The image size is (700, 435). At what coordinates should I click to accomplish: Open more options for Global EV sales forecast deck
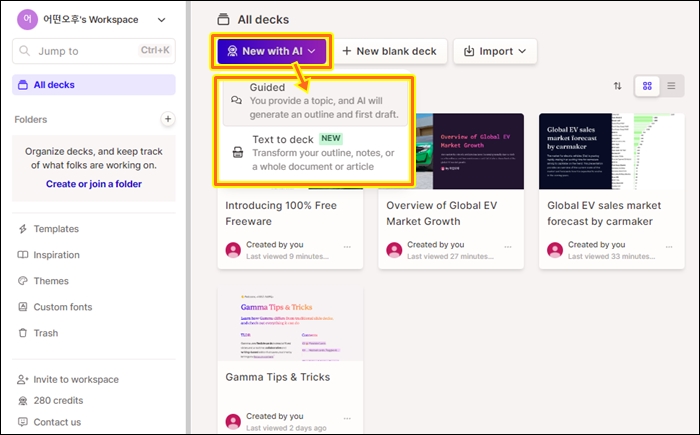click(x=669, y=247)
